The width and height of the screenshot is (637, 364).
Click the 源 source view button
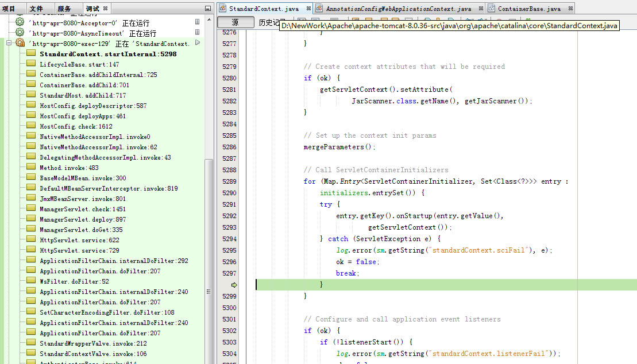(236, 22)
